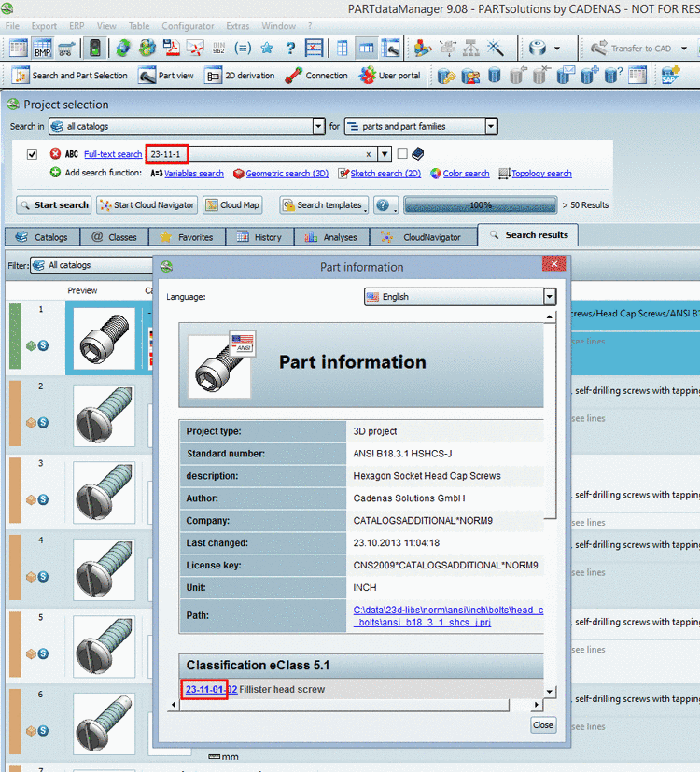The height and width of the screenshot is (772, 700).
Task: Click the BMP export toolbar icon
Action: click(x=43, y=49)
